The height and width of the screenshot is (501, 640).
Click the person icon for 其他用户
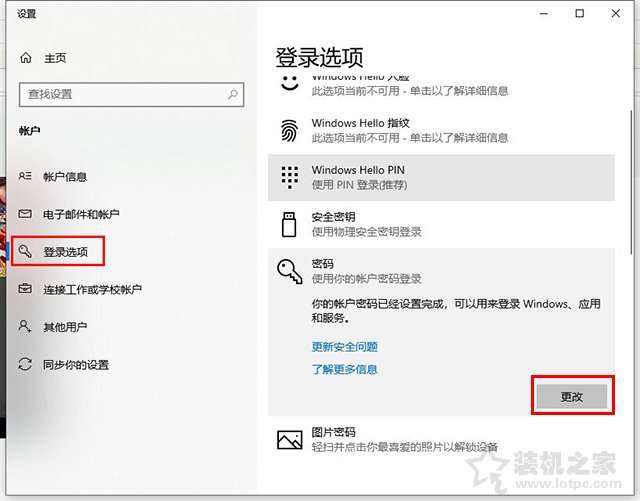(25, 326)
